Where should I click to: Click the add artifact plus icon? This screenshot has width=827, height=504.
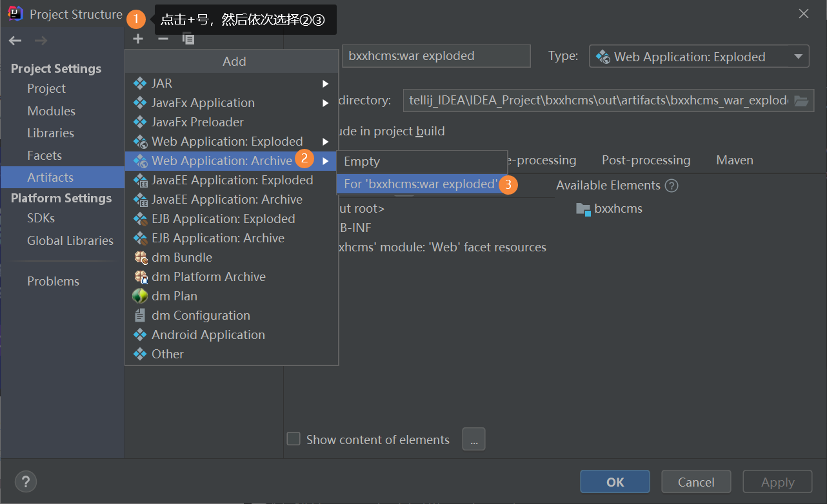(x=137, y=39)
